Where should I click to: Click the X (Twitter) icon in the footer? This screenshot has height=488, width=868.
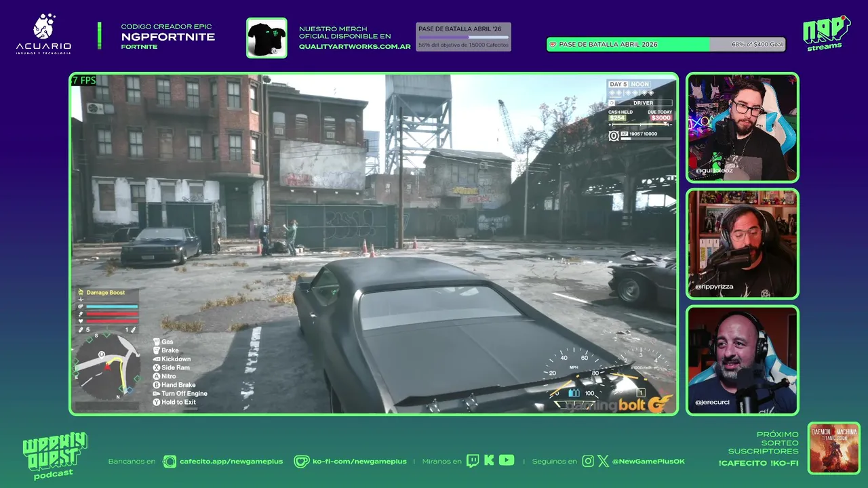604,462
